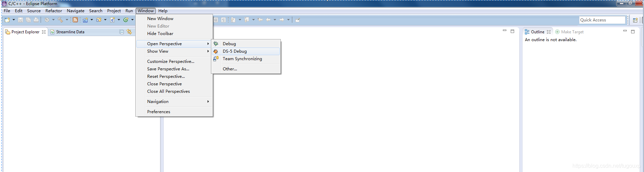Open the Refactor menu

tap(54, 11)
